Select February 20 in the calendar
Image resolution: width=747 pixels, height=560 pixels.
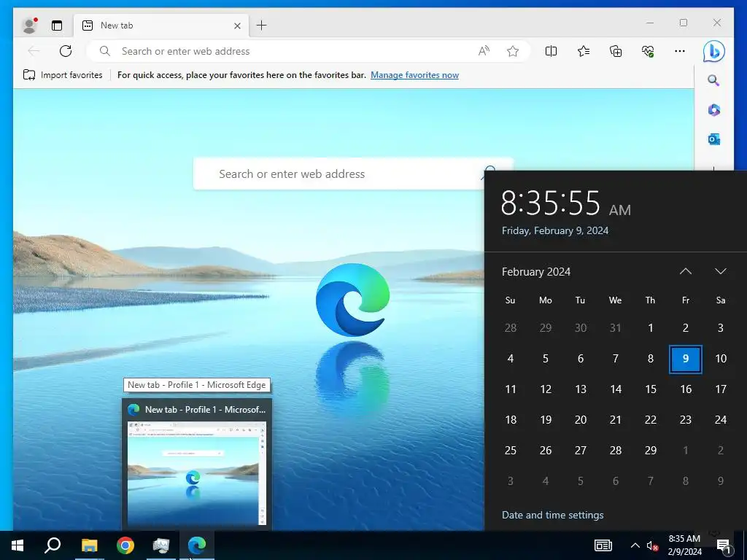click(x=580, y=420)
